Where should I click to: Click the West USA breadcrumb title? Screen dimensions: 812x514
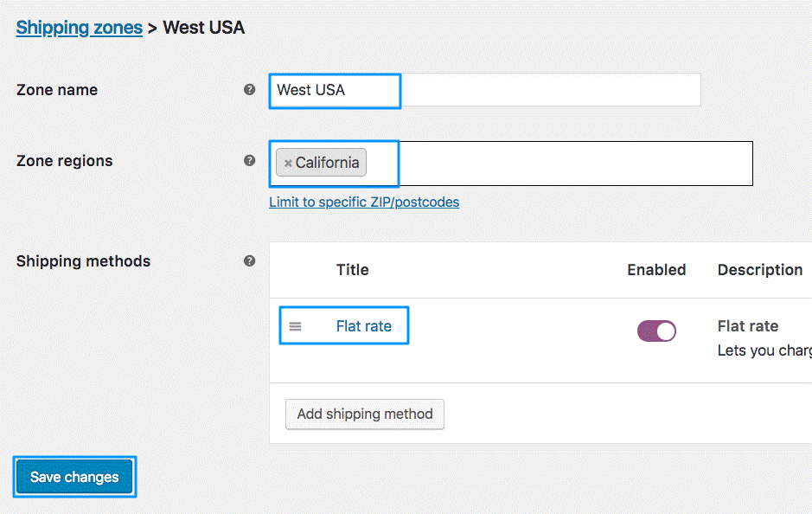[x=204, y=28]
